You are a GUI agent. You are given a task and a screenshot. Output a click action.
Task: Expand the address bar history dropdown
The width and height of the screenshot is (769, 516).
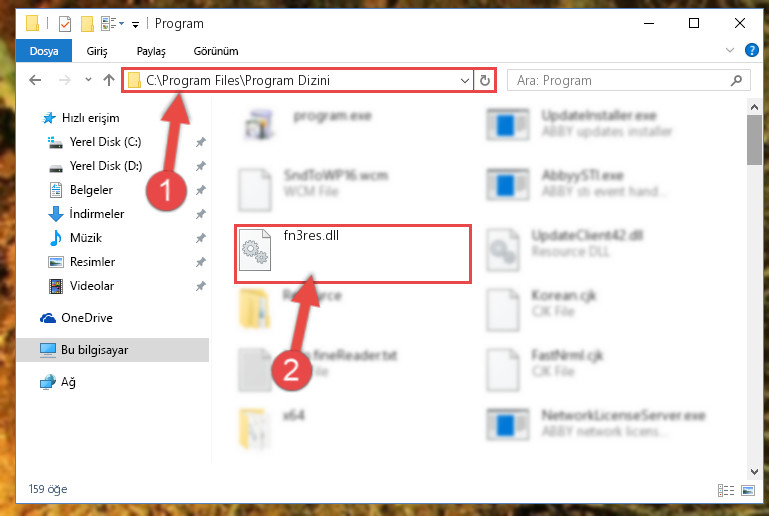pos(464,80)
